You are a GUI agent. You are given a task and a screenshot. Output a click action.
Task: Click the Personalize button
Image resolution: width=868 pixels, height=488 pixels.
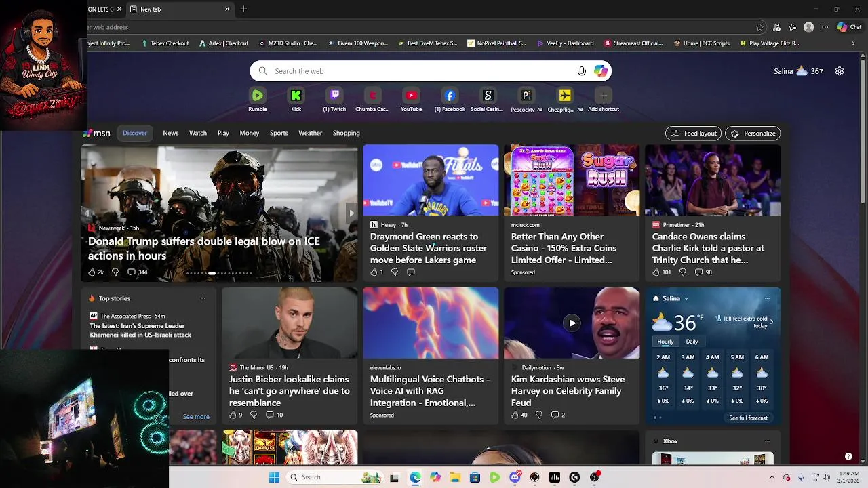coord(753,134)
